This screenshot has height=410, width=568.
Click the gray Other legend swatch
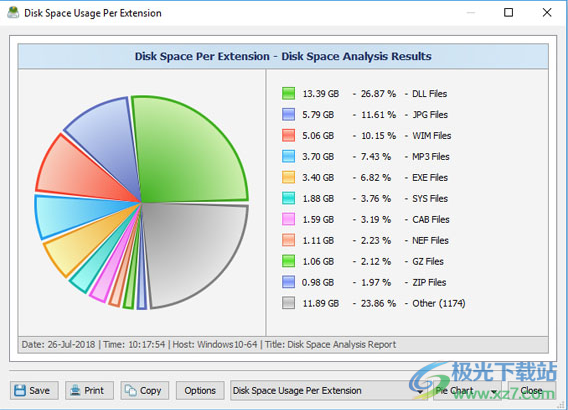[x=288, y=303]
